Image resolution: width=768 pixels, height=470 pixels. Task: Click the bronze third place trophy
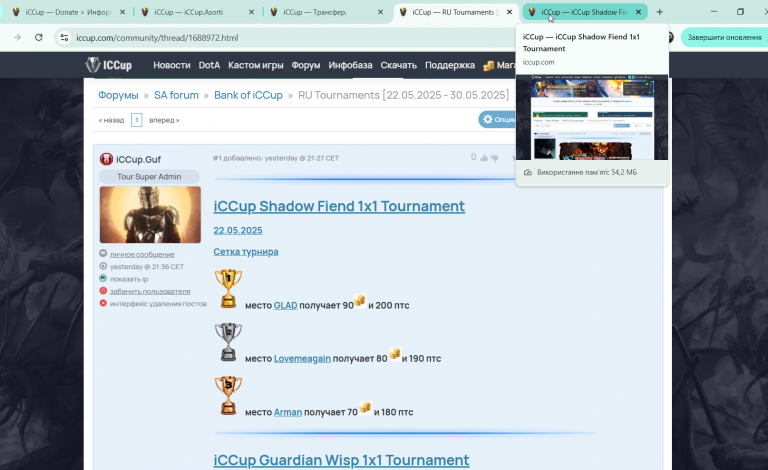228,395
